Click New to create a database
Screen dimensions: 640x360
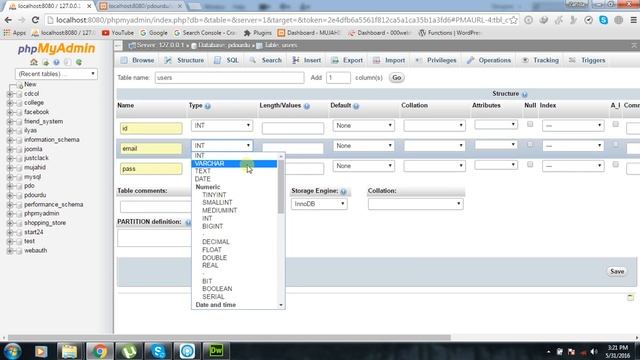(x=30, y=84)
